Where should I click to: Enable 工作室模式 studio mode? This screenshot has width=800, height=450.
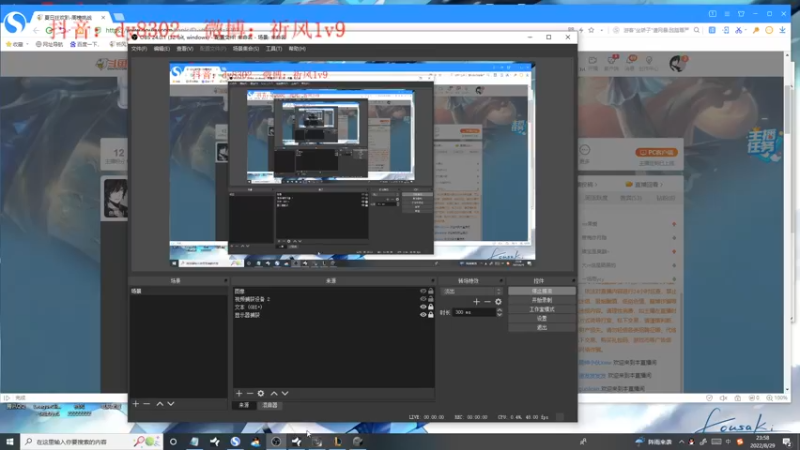coord(542,309)
